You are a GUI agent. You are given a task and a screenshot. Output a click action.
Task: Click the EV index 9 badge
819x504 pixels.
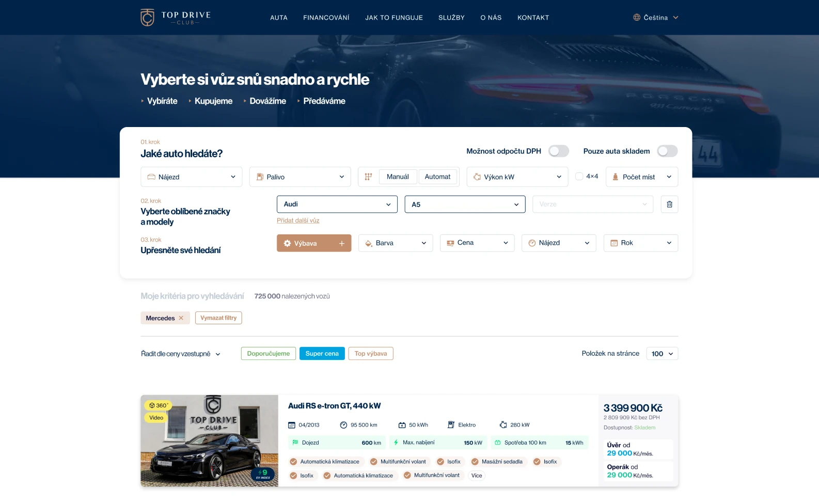[263, 474]
